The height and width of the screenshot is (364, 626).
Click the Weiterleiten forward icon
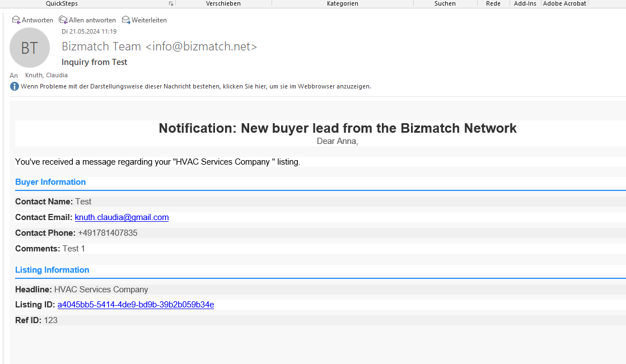coord(126,20)
